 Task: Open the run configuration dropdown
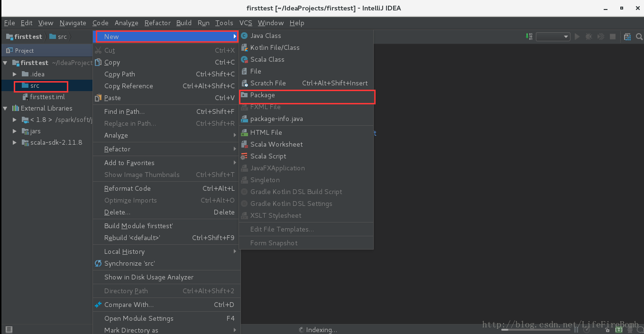pos(553,37)
